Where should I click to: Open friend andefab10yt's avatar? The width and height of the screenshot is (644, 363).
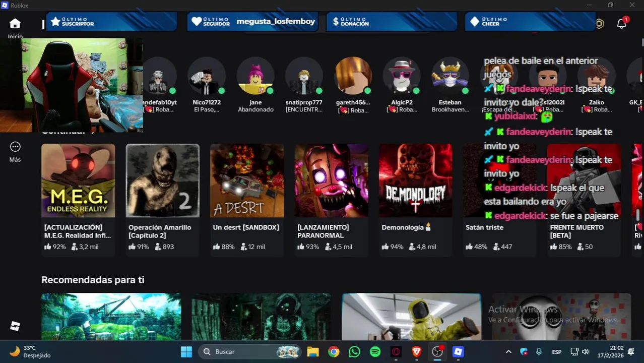(x=160, y=76)
